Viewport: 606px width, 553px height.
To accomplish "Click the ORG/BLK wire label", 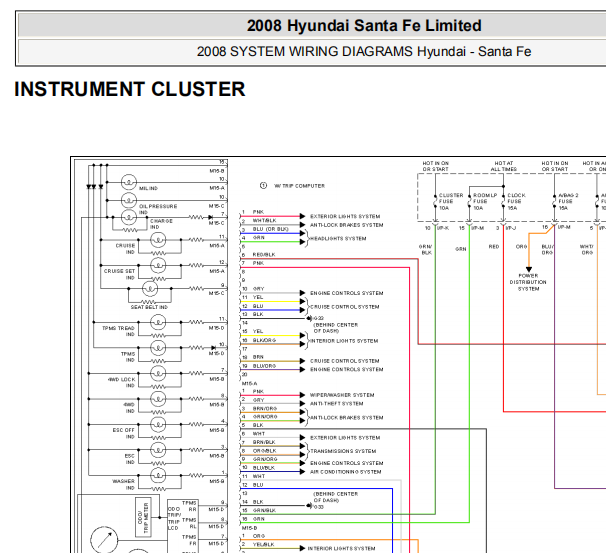I will (x=264, y=451).
